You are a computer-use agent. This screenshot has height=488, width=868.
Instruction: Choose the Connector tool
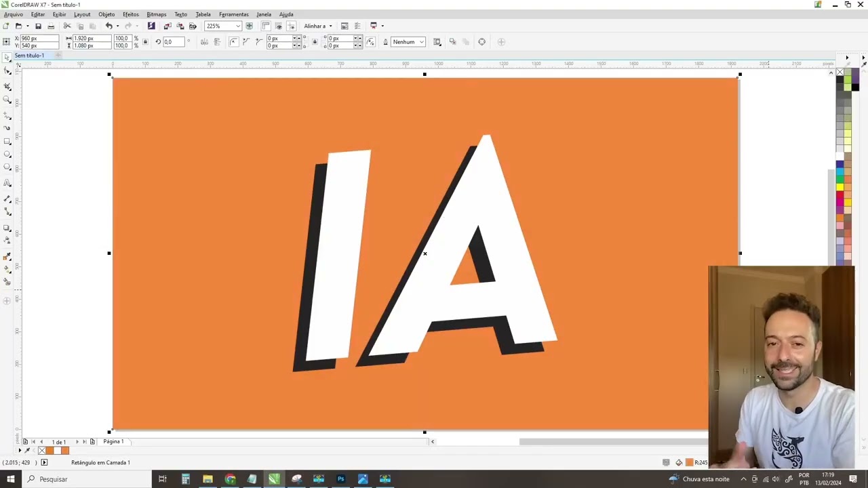click(x=7, y=211)
